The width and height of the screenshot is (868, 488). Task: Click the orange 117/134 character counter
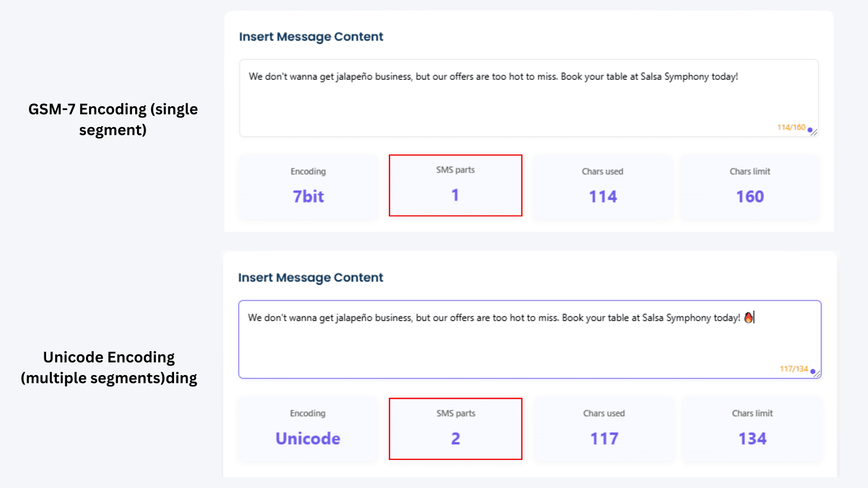coord(794,369)
